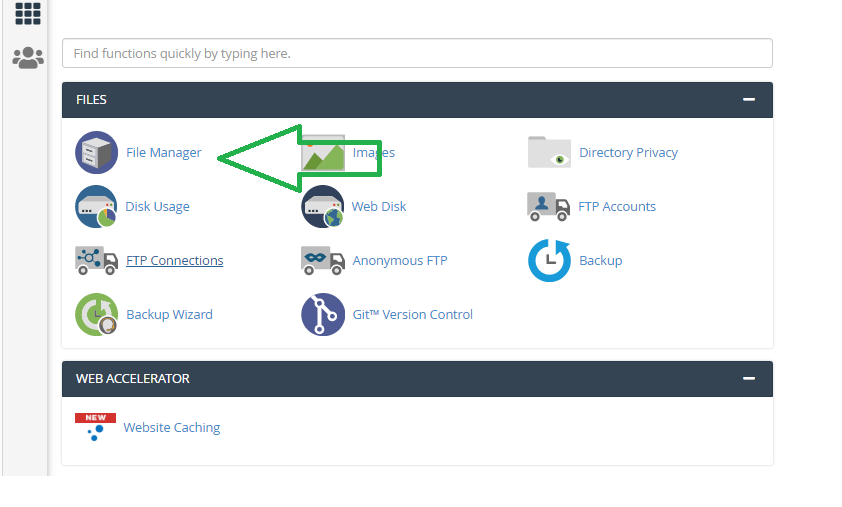Launch the Backup Wizard link

(x=169, y=314)
